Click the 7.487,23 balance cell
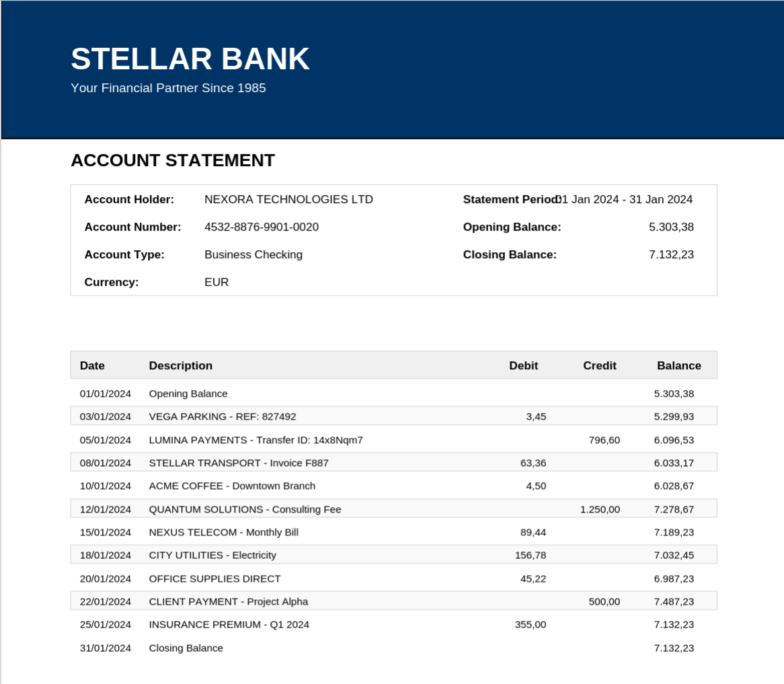 [674, 602]
